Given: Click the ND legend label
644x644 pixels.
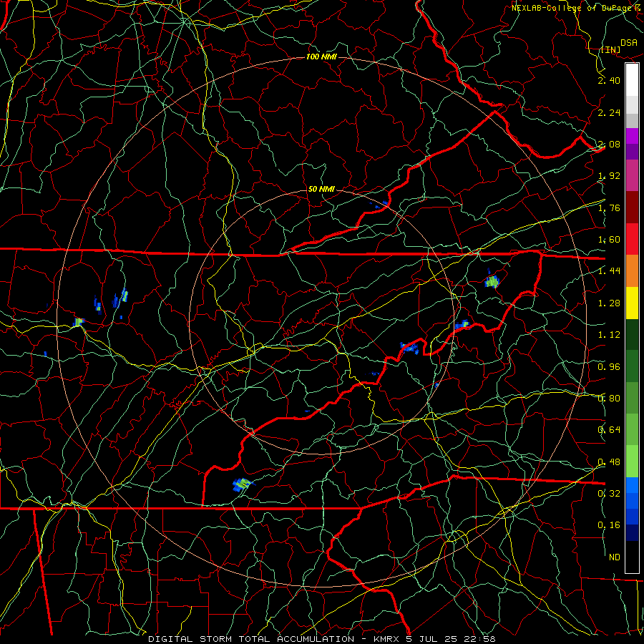Looking at the screenshot, I should 615,557.
